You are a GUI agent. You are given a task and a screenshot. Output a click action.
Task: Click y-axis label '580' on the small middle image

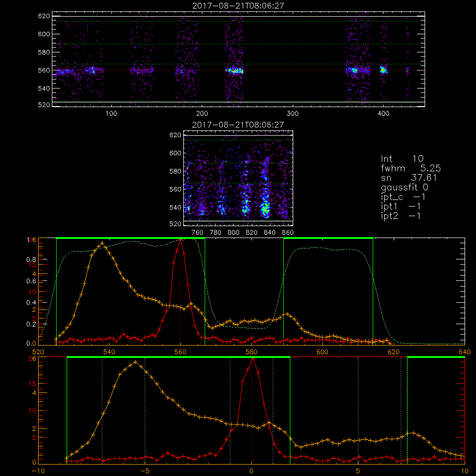pyautogui.click(x=175, y=171)
